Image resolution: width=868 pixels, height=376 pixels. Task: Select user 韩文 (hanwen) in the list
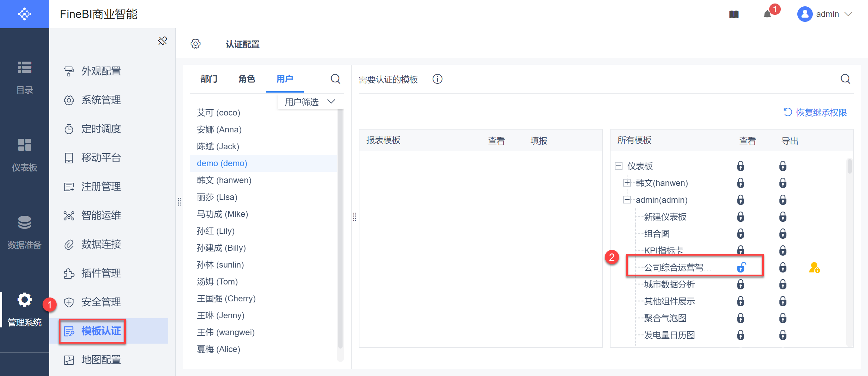click(224, 180)
